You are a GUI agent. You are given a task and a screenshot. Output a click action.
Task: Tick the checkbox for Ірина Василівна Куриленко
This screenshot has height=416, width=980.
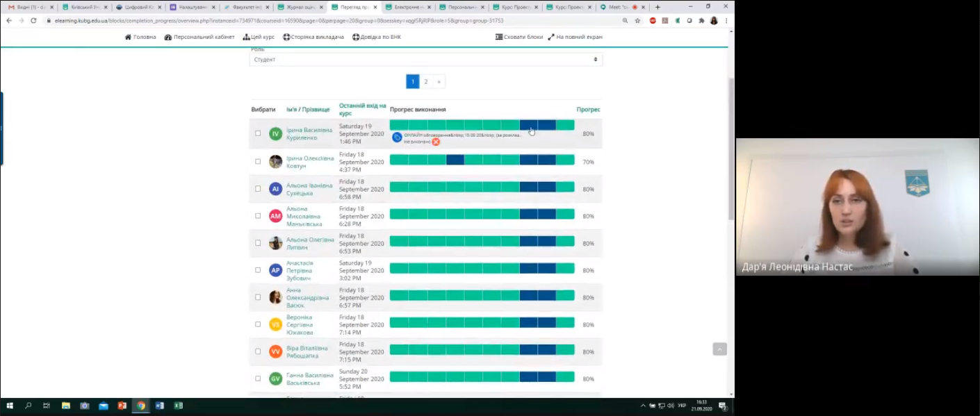coord(258,133)
